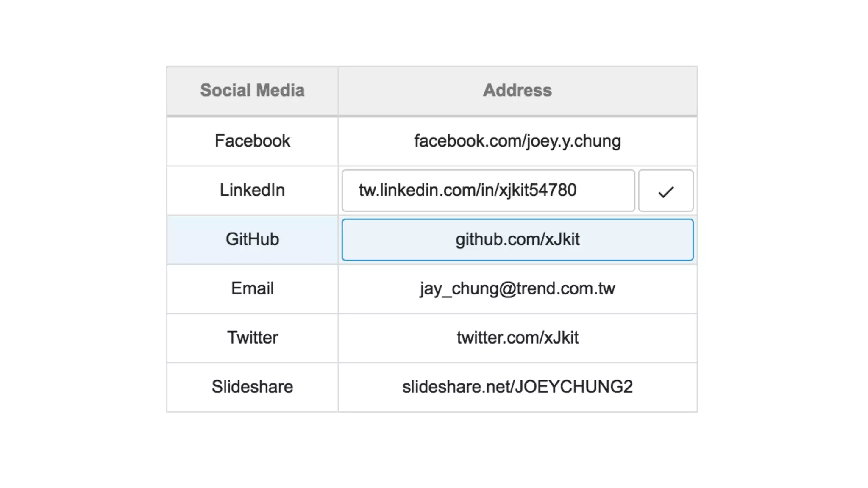
Task: Click the GitHub row label
Action: tap(252, 239)
